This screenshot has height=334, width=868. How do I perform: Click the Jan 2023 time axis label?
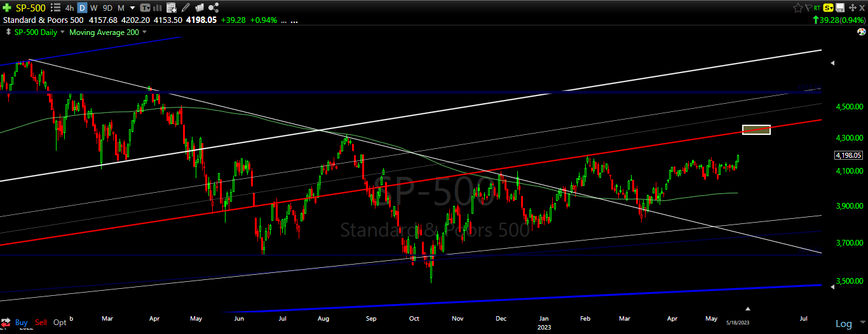[545, 322]
